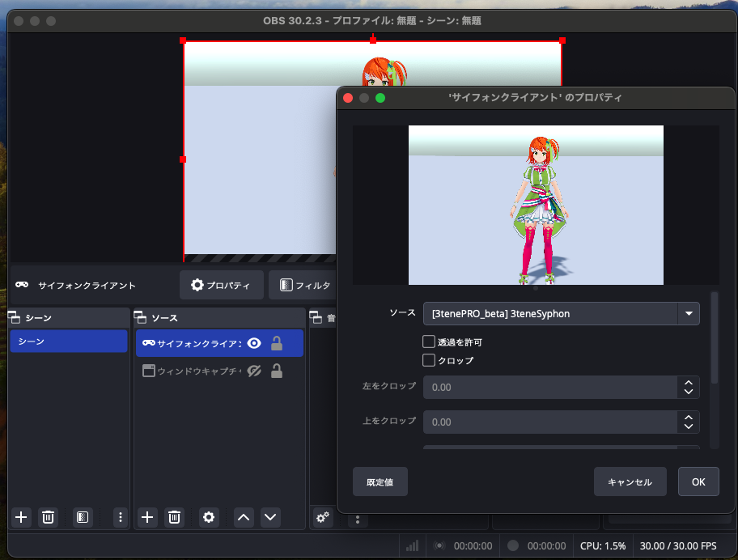Open source properties gear in Sources panel

[x=209, y=518]
